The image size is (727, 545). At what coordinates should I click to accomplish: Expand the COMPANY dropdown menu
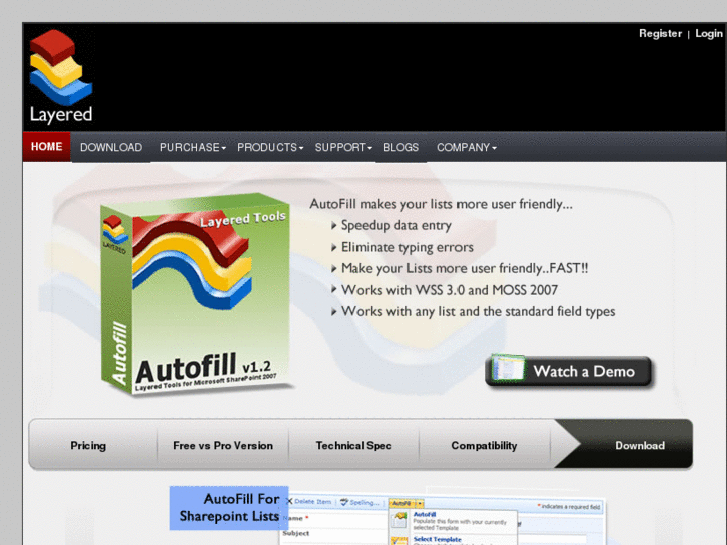point(466,147)
